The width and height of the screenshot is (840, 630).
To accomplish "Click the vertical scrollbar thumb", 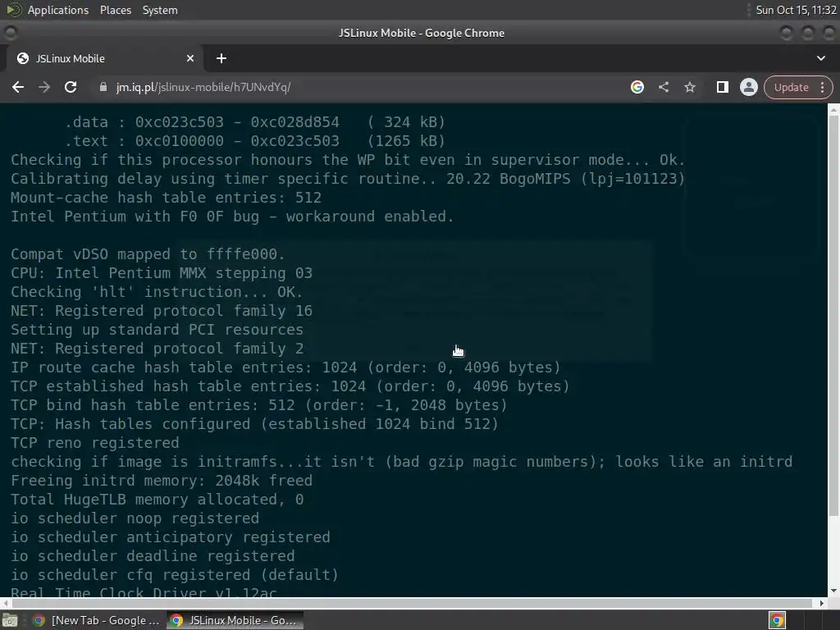I will (833, 316).
